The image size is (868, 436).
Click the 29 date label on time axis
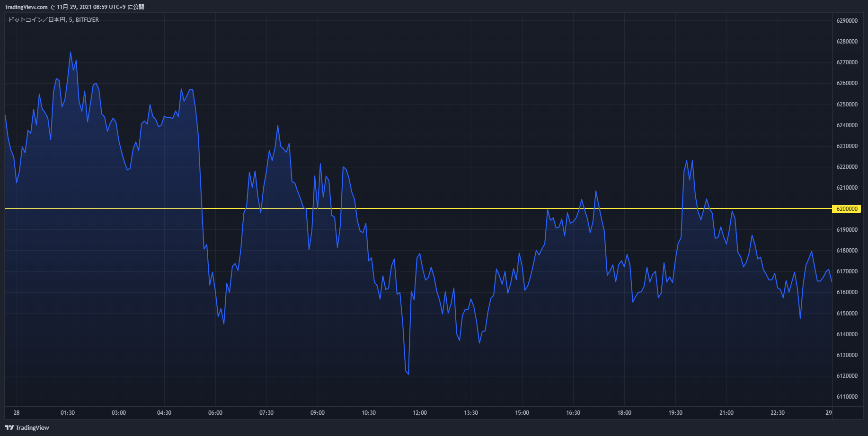click(x=829, y=413)
